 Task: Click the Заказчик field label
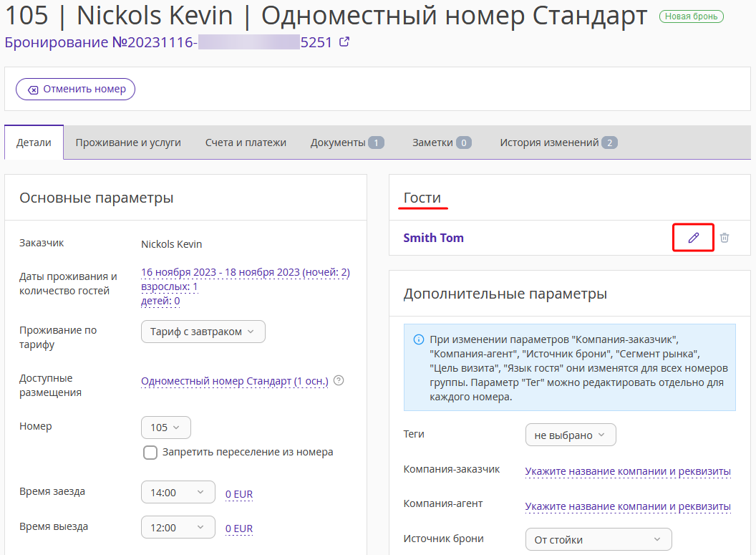coord(42,243)
